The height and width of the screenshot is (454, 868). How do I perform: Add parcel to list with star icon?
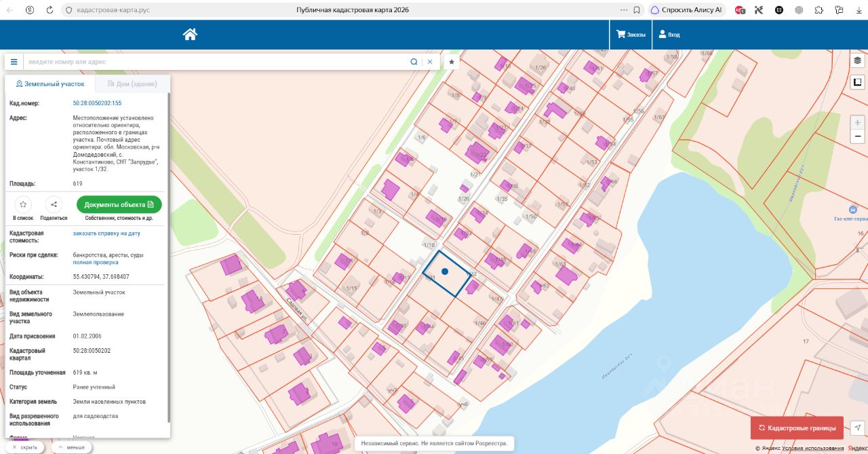23,204
